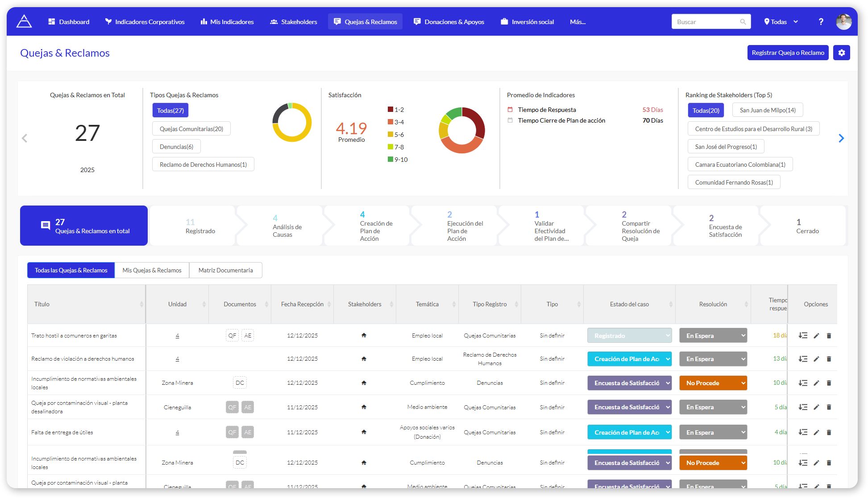Click the QF document badge in first row

coord(232,335)
